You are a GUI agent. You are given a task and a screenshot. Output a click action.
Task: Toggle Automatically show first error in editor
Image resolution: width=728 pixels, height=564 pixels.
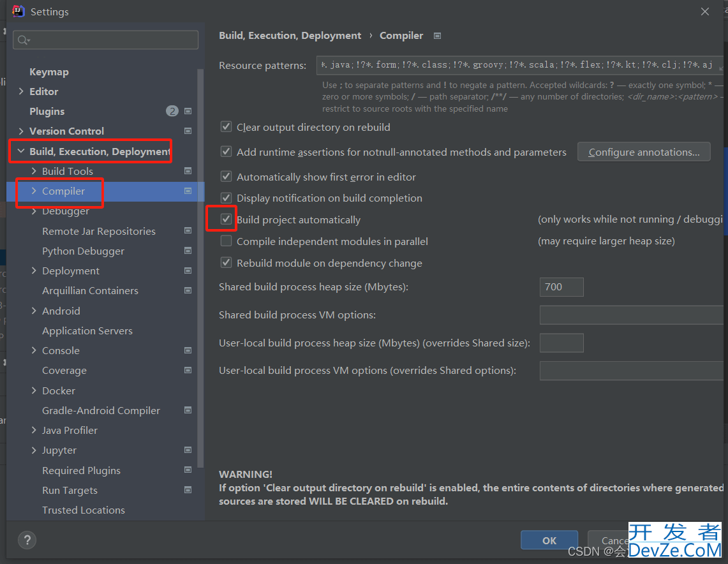[x=226, y=176]
